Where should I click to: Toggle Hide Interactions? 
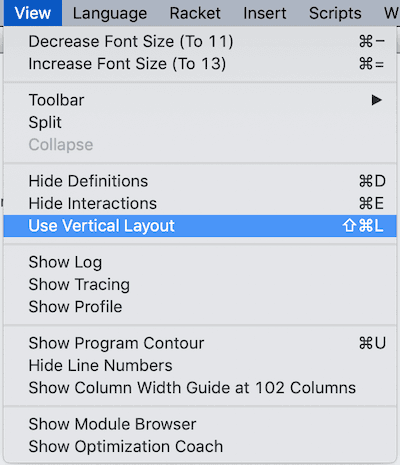coord(200,203)
